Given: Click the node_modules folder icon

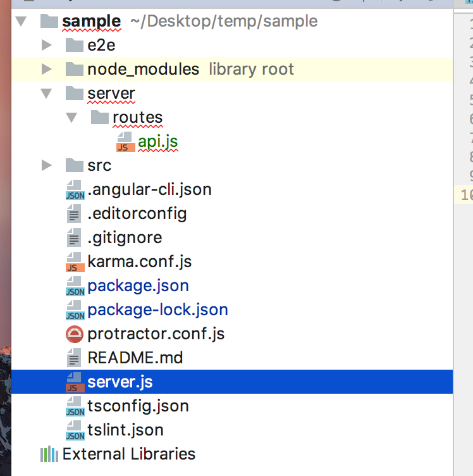Looking at the screenshot, I should point(75,69).
